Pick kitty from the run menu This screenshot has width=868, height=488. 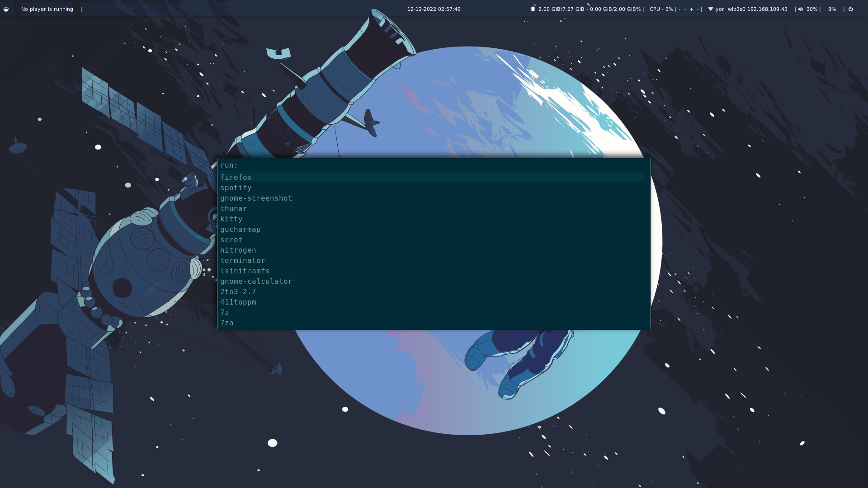231,219
